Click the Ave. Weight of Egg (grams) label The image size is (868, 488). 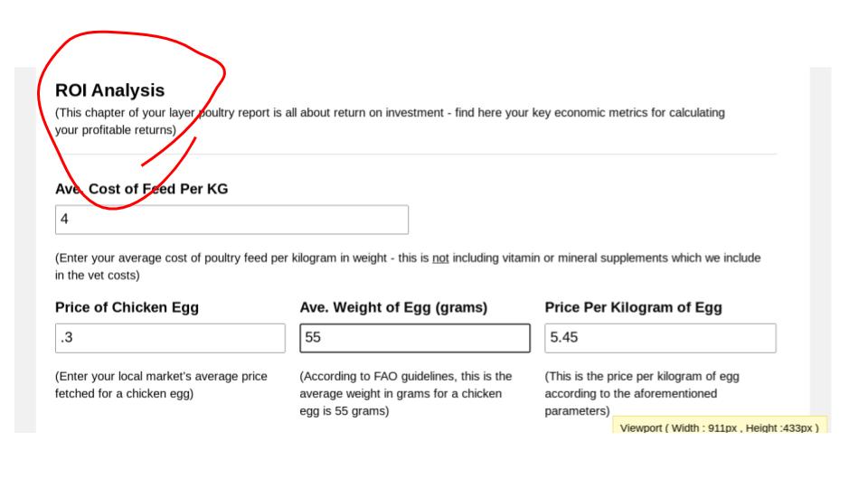point(393,307)
